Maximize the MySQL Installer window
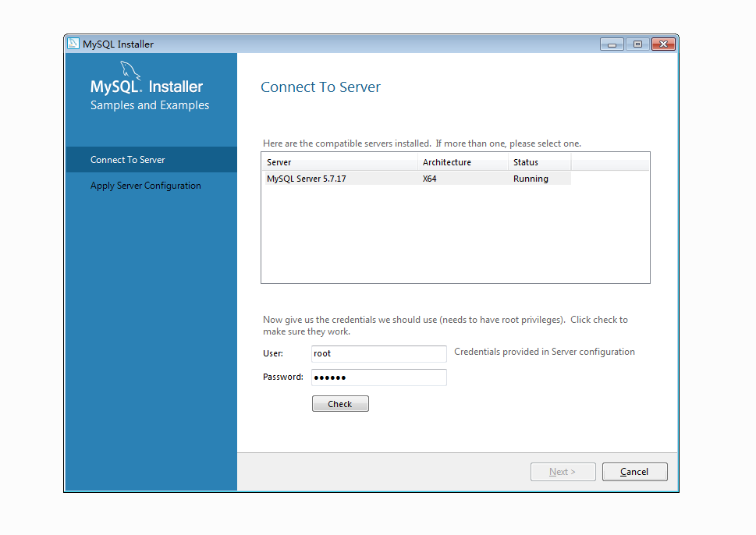Screen dimensions: 756x535 [637, 44]
